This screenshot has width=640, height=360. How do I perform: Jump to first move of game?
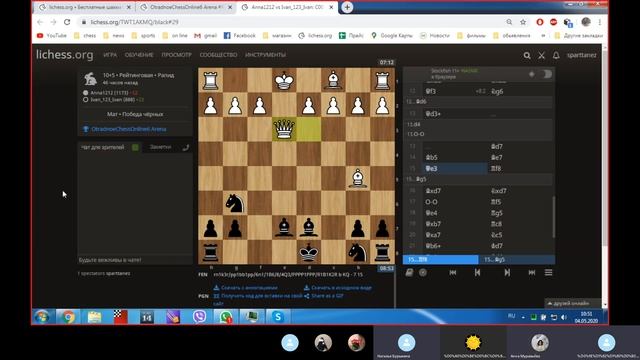coord(453,272)
